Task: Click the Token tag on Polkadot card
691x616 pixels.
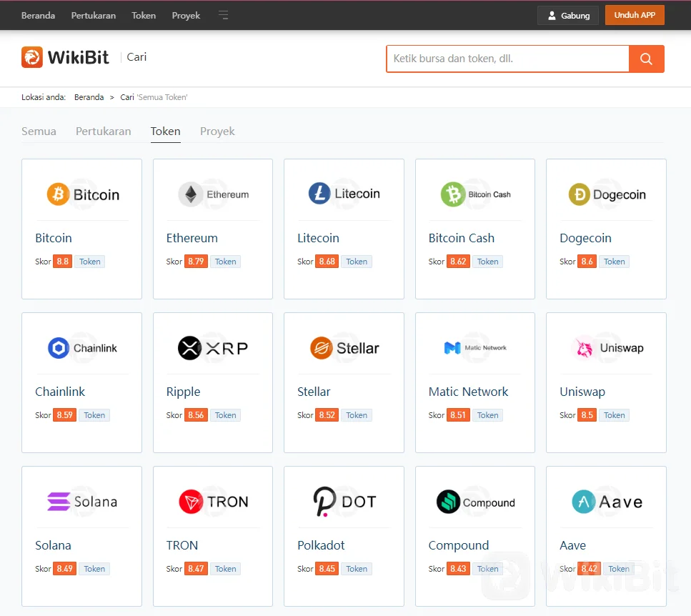Action: 357,569
